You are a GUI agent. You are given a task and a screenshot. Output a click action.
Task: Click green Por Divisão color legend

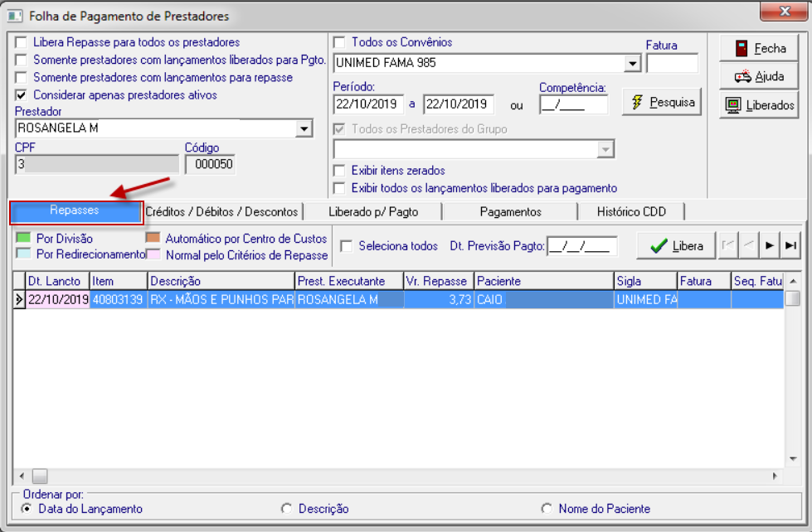coord(23,238)
